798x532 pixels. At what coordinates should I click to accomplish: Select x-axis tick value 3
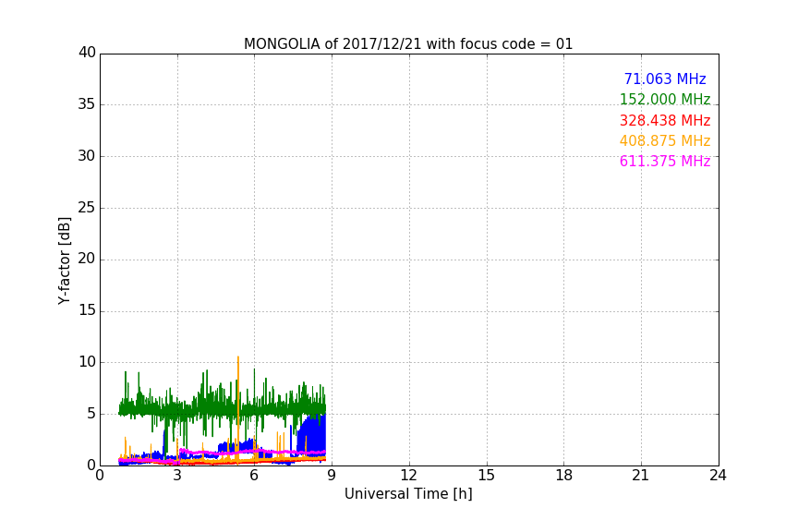pos(177,476)
